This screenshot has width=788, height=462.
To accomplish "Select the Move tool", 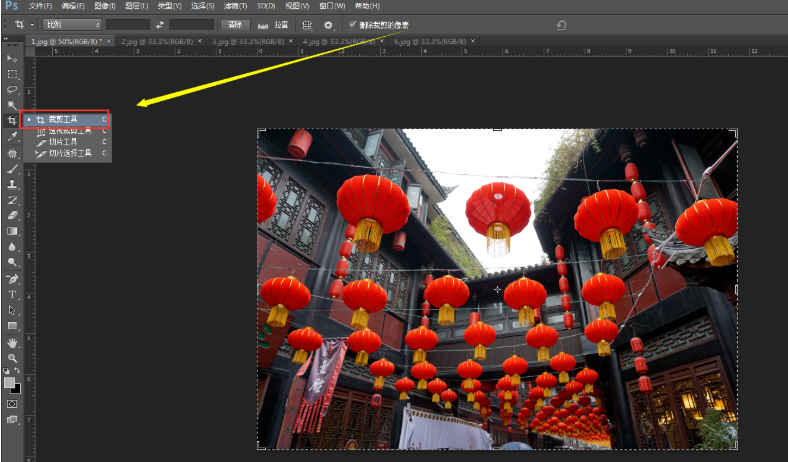I will coord(12,58).
